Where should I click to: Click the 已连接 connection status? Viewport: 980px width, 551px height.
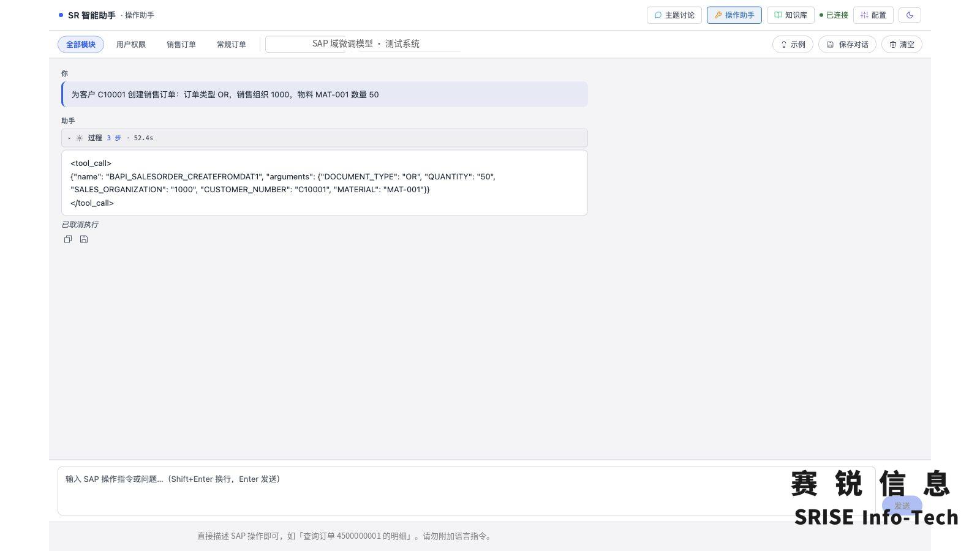pos(834,15)
